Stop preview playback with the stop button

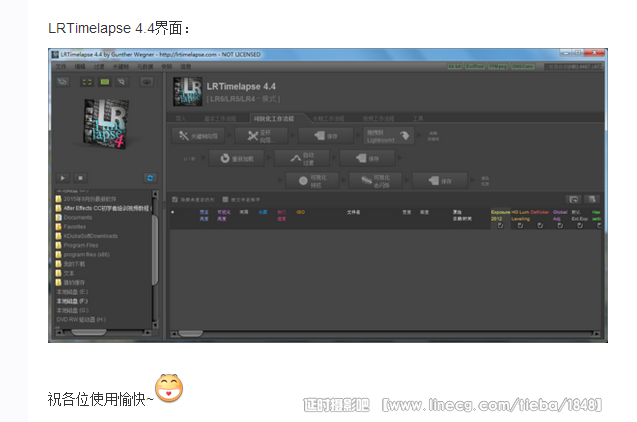coord(80,178)
